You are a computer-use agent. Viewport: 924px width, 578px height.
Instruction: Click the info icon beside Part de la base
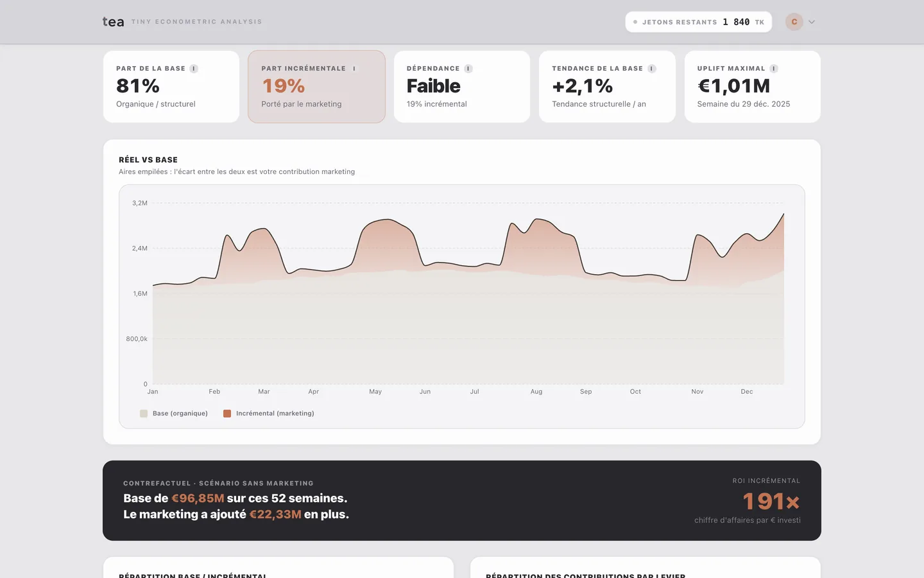coord(194,69)
